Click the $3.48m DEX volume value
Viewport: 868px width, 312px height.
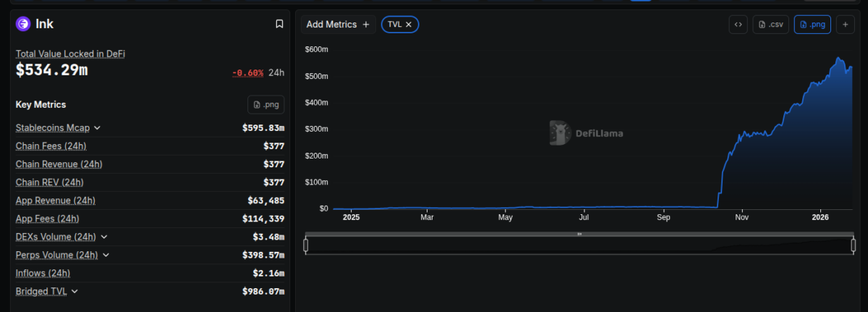(268, 237)
